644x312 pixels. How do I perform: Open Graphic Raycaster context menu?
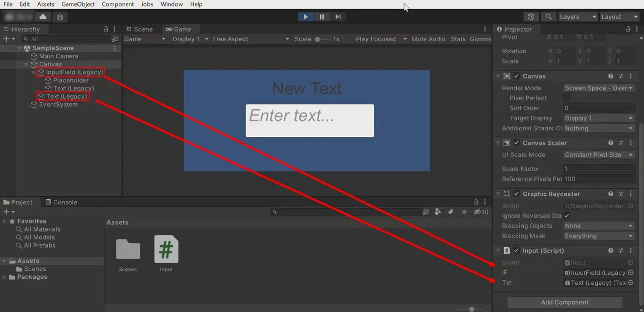coord(631,194)
